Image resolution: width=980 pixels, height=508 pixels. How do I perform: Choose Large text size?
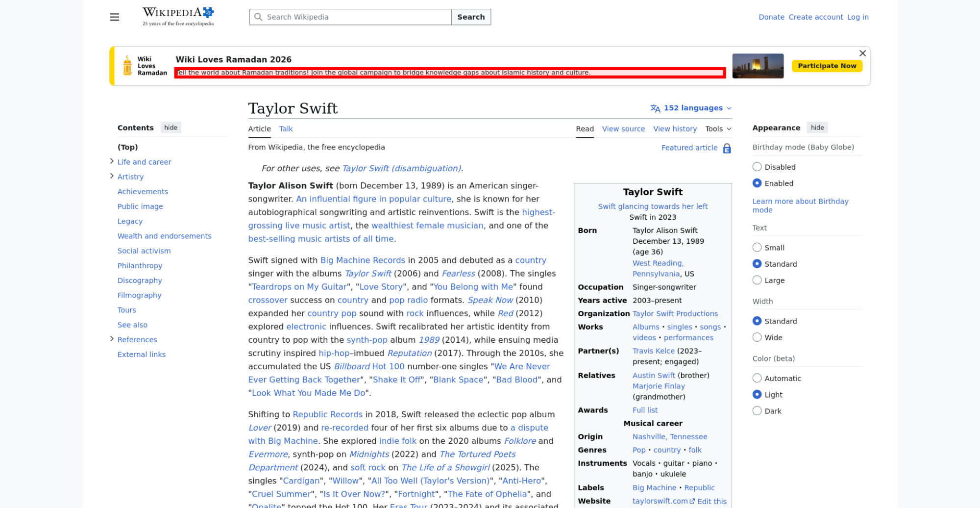pos(757,280)
